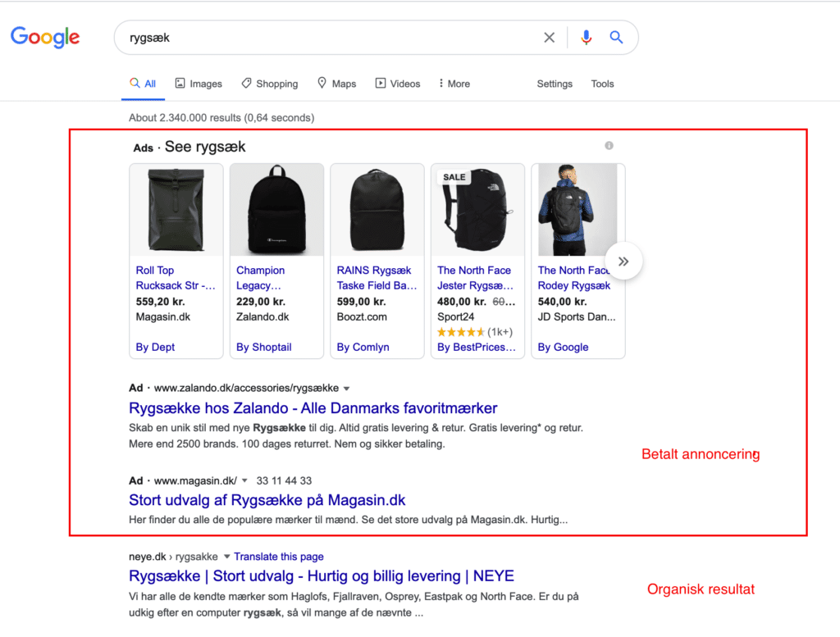The width and height of the screenshot is (840, 637).
Task: Click the Zalando.dk seller name
Action: pyautogui.click(x=262, y=317)
